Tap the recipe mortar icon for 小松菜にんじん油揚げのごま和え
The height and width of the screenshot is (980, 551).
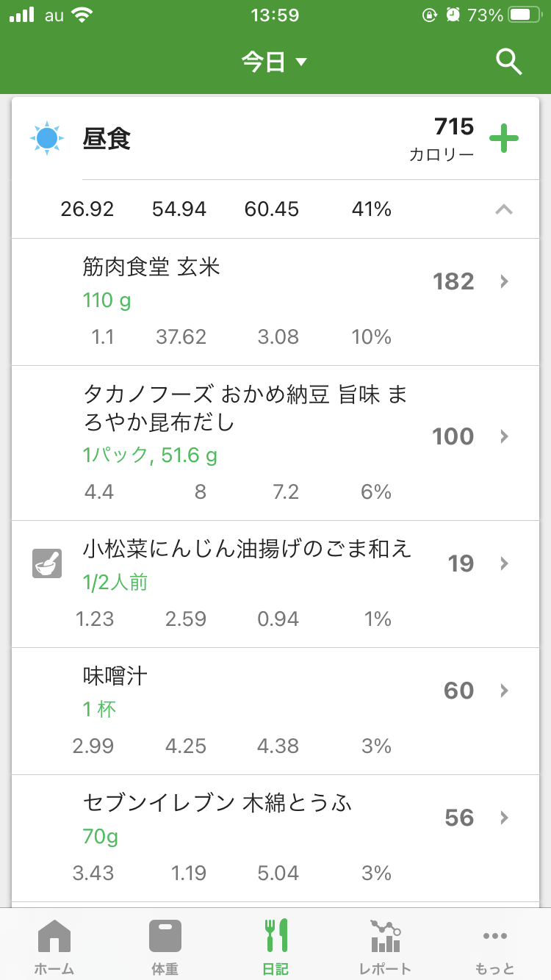47,563
